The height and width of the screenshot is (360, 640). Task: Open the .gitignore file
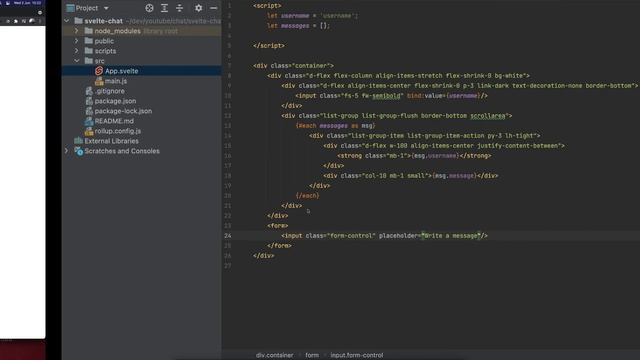[109, 91]
